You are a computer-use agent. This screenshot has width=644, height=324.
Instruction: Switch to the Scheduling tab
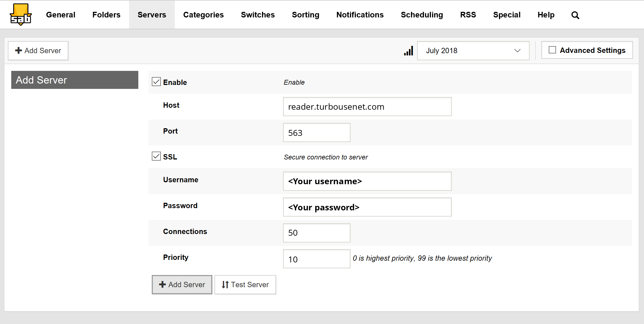click(x=422, y=15)
